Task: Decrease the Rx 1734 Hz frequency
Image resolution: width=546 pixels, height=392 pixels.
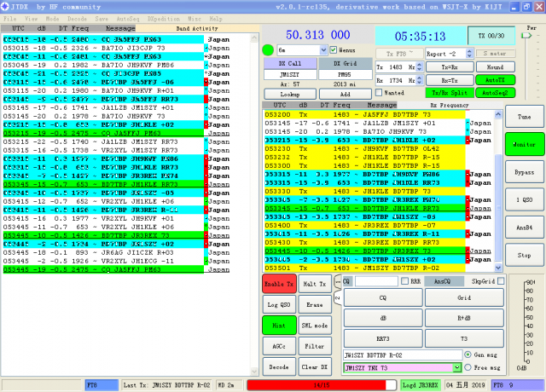Action: point(420,83)
